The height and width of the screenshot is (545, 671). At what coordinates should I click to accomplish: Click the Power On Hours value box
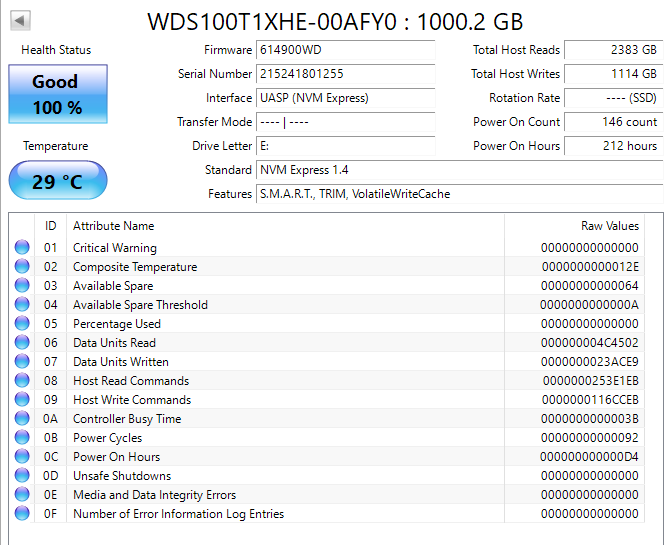613,146
